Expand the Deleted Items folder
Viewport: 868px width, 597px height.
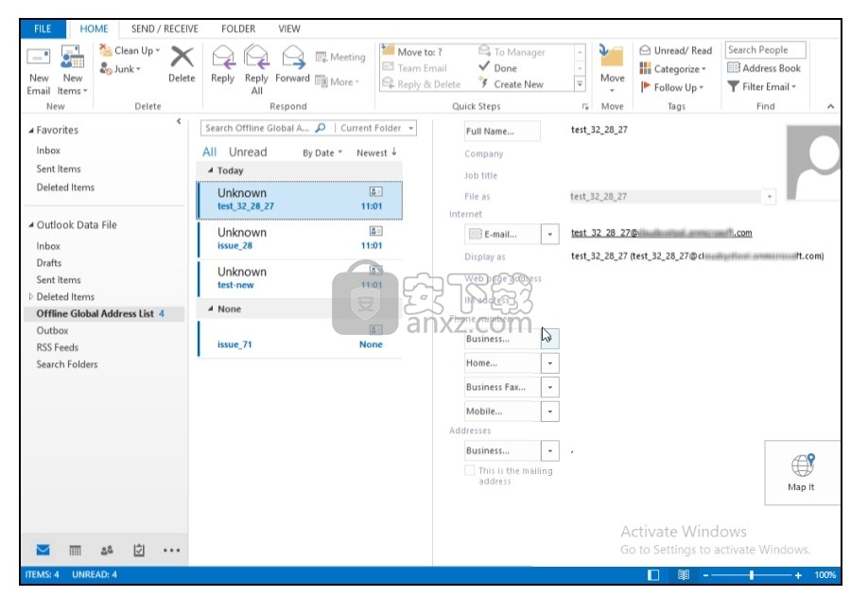[x=31, y=296]
